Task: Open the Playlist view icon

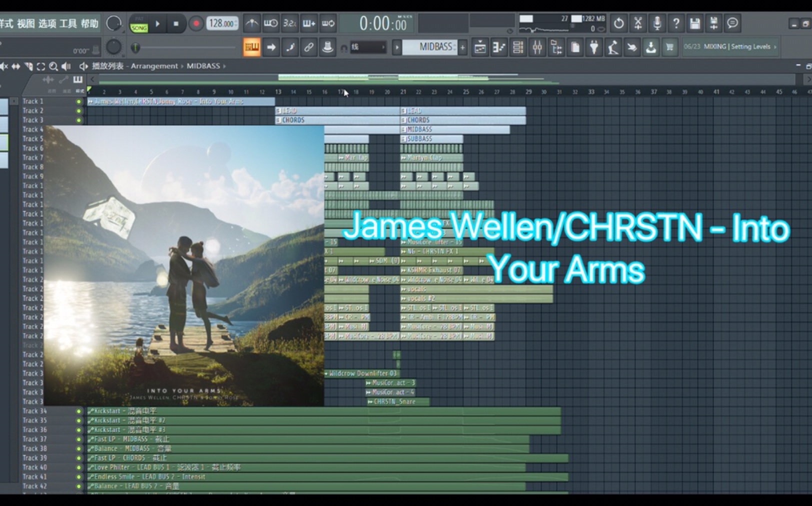Action: click(x=480, y=47)
